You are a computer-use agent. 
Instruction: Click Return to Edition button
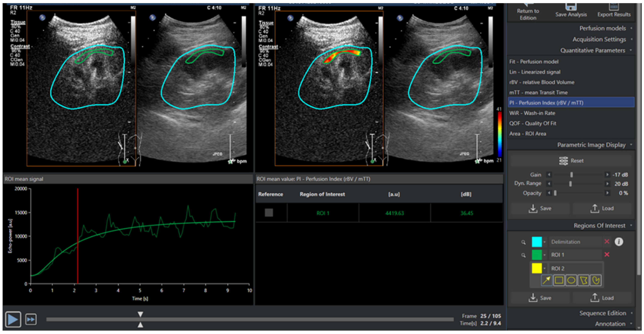coord(528,12)
